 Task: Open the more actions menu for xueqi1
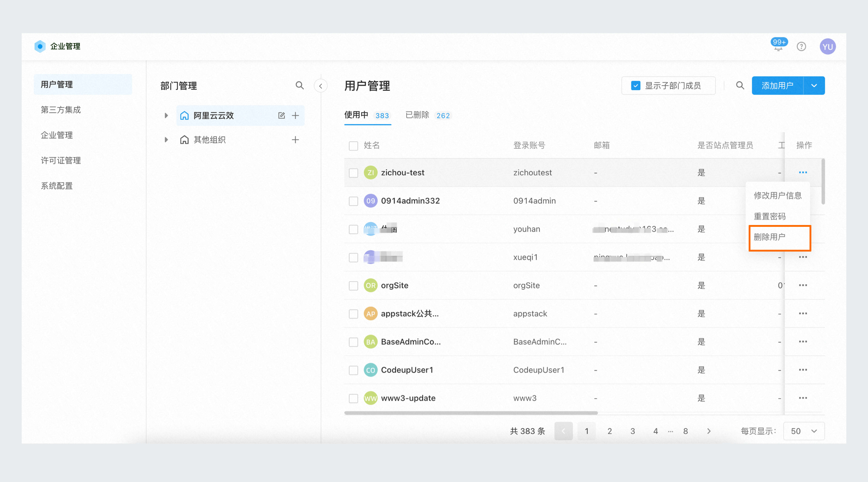(803, 257)
